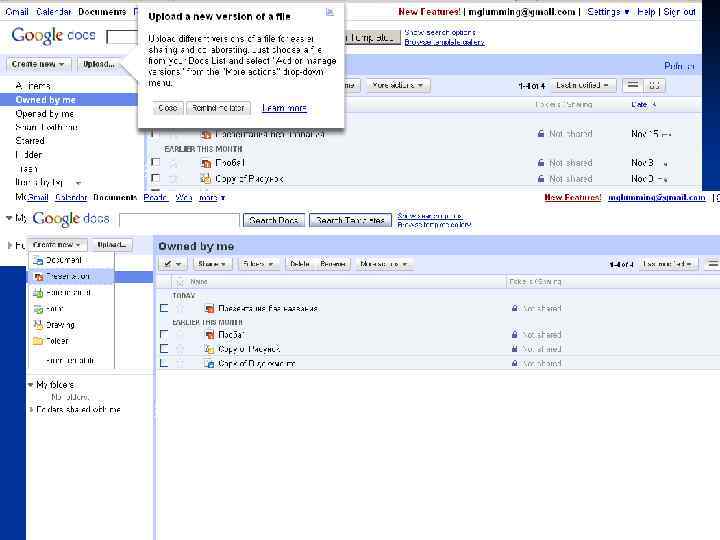Select All items in top sidebar

[x=33, y=86]
